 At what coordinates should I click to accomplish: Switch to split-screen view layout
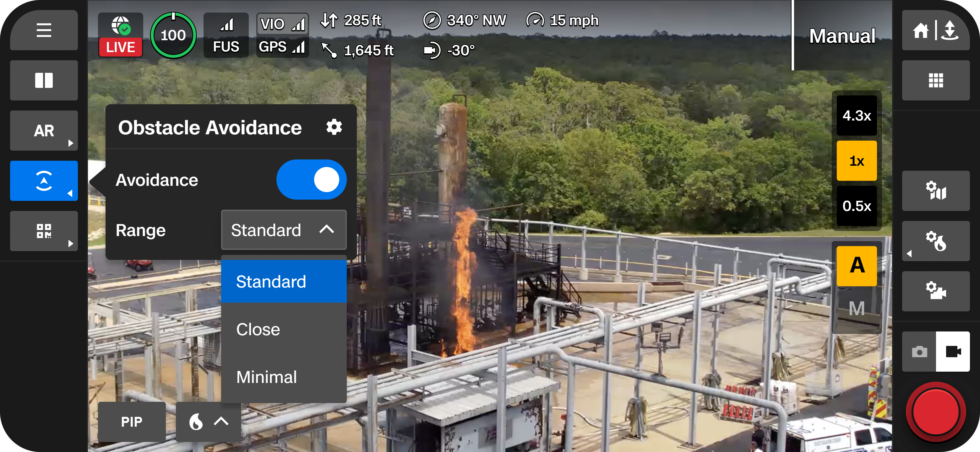(x=44, y=80)
